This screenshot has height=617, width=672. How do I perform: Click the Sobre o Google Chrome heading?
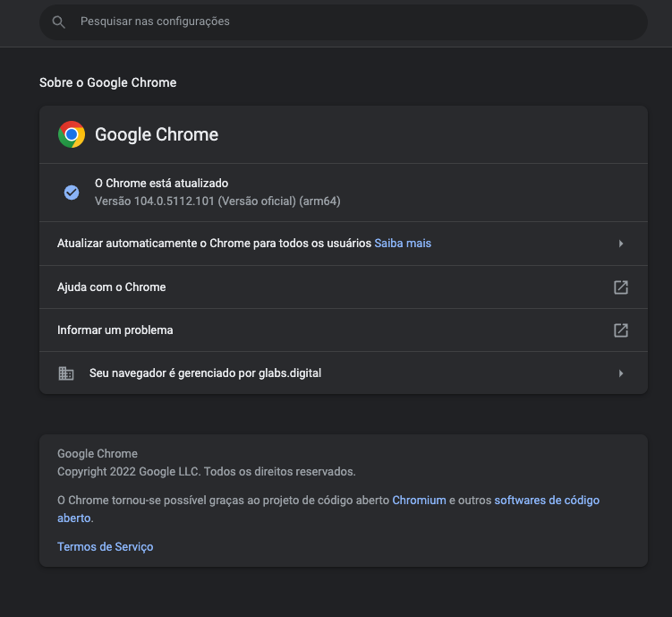coord(107,82)
